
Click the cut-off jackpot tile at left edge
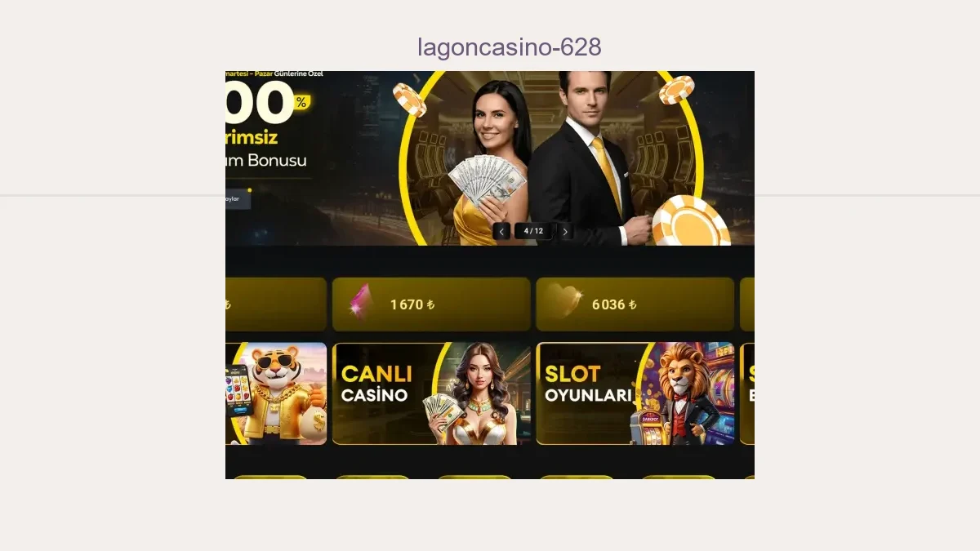click(x=276, y=304)
